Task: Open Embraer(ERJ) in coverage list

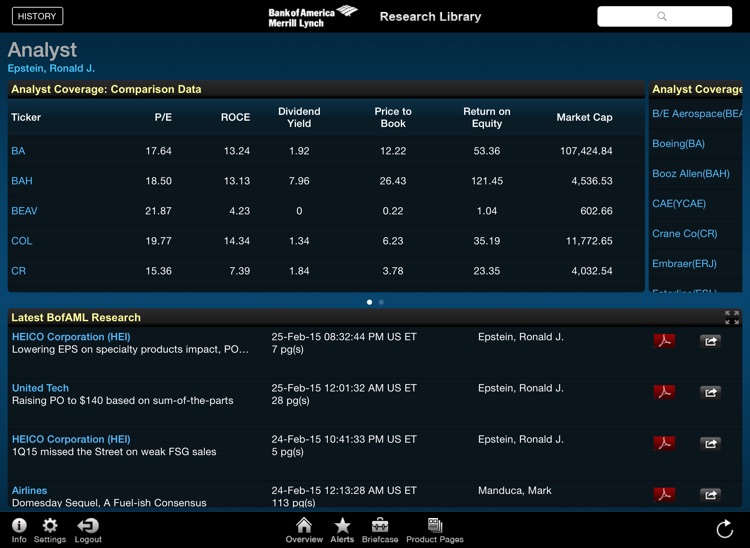Action: [x=684, y=264]
